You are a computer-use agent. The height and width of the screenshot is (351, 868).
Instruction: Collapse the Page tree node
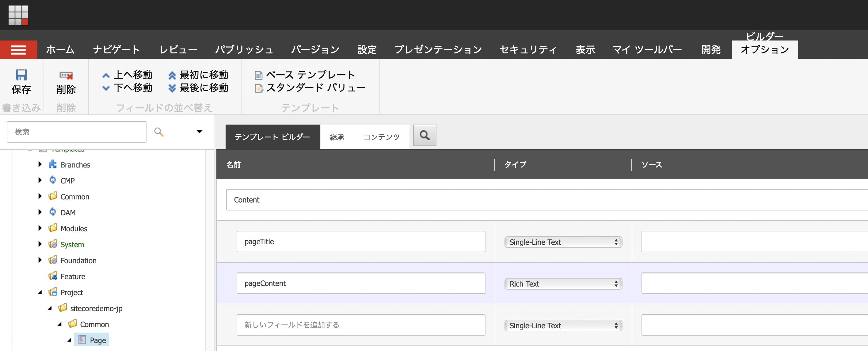tap(69, 340)
